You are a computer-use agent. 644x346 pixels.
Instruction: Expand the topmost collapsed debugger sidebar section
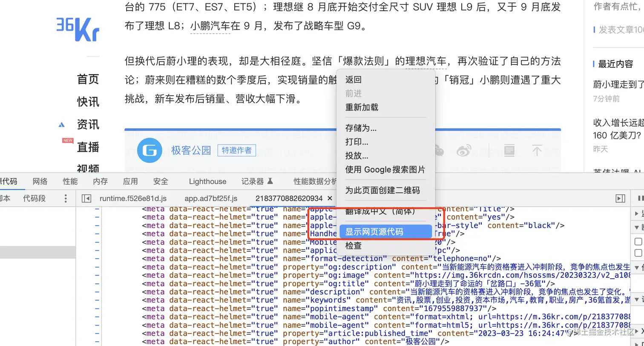tap(638, 213)
